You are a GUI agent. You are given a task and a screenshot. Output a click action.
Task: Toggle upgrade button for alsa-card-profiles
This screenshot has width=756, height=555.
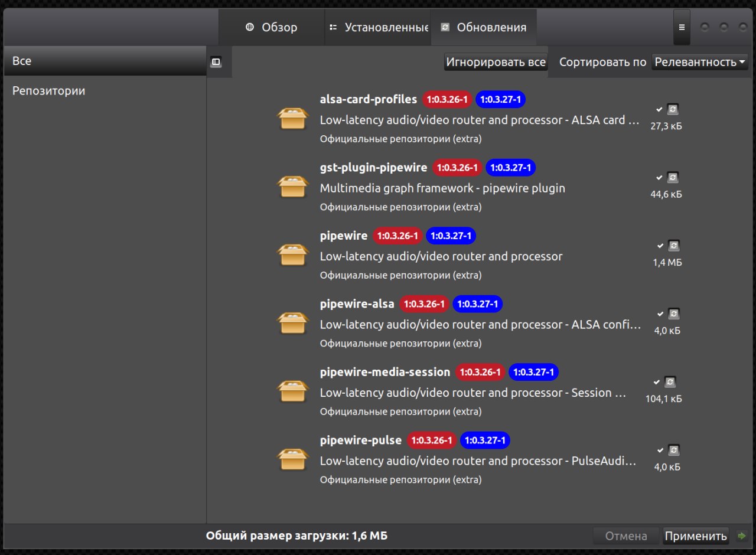pyautogui.click(x=673, y=109)
